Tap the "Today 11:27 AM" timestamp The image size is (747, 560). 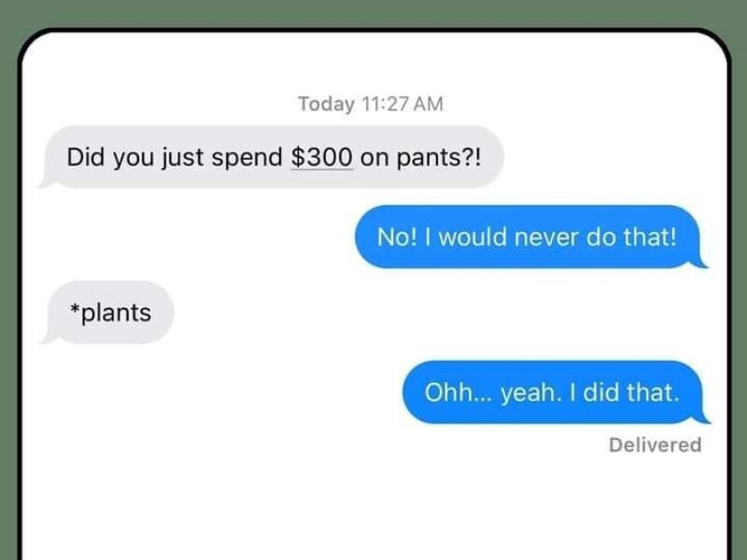click(x=371, y=104)
